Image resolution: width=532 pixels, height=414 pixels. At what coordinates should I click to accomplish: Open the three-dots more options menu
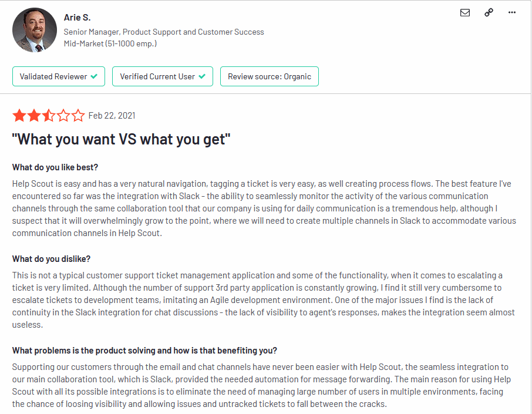click(512, 12)
